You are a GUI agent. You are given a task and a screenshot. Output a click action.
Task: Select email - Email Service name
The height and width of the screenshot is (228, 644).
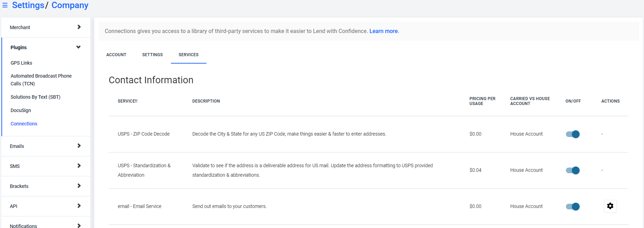[x=140, y=206]
